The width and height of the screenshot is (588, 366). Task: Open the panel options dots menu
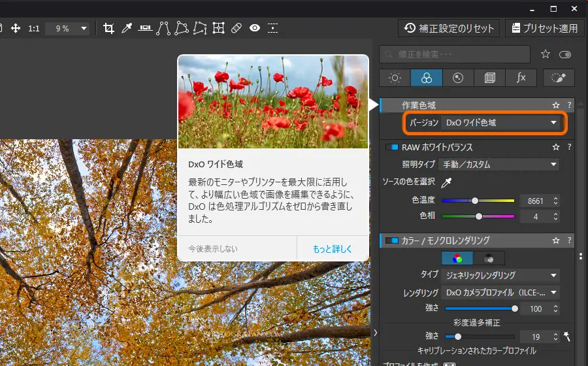click(581, 256)
